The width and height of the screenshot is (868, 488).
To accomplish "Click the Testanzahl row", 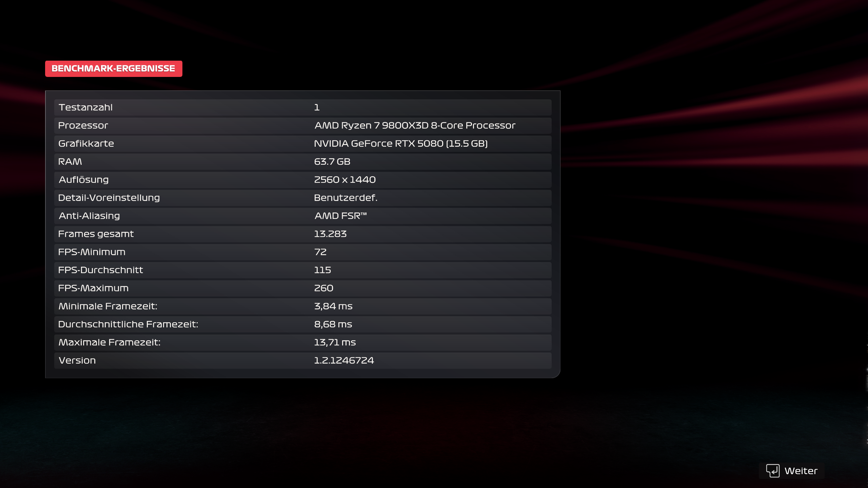I will pyautogui.click(x=302, y=107).
